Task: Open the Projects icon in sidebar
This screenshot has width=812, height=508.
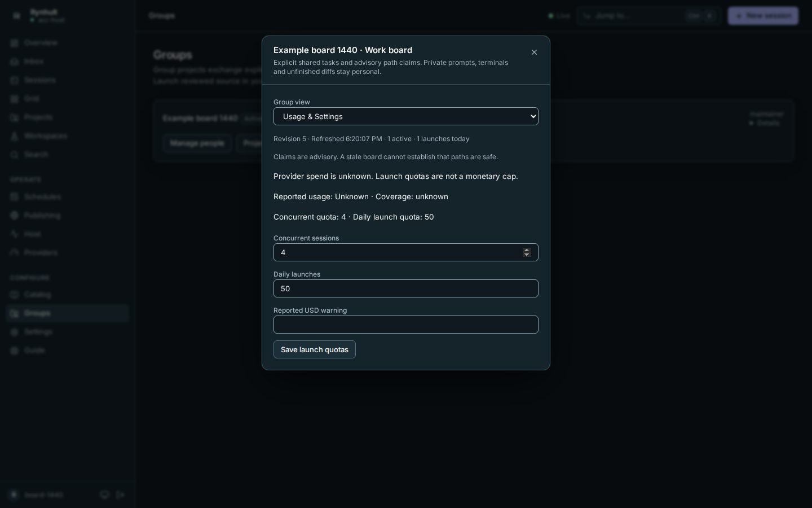Action: (15, 117)
